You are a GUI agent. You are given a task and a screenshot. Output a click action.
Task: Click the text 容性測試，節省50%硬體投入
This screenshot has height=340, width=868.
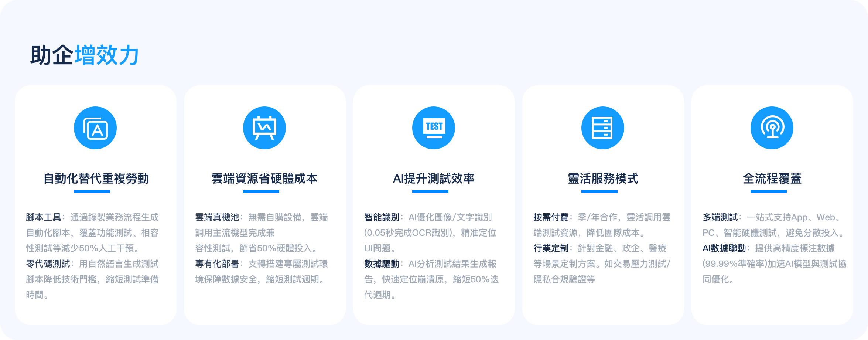253,248
